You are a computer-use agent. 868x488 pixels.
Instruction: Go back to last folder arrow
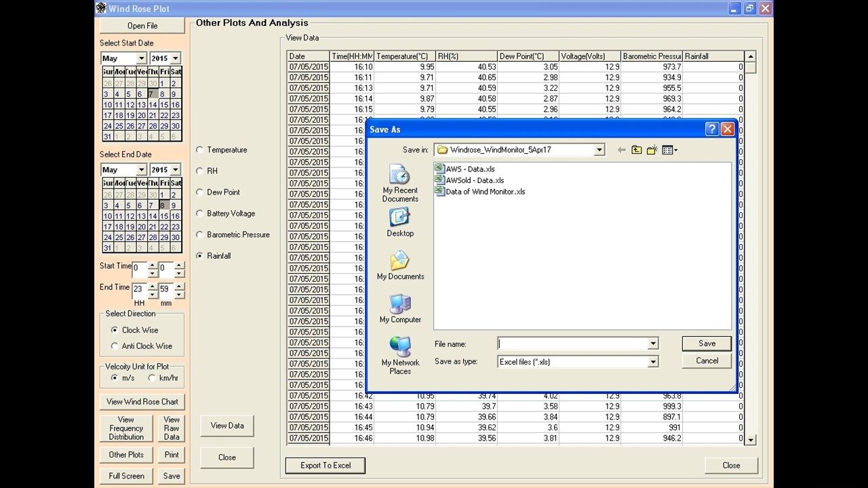coord(621,150)
